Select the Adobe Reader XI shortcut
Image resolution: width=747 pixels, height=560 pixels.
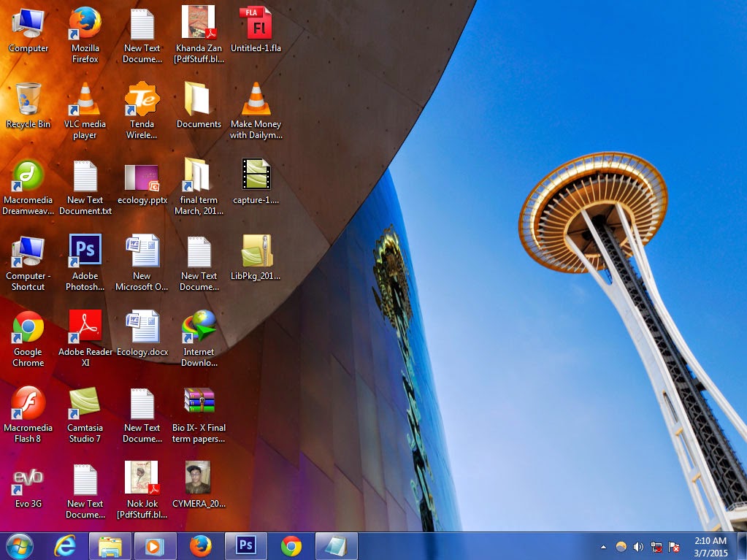coord(85,339)
